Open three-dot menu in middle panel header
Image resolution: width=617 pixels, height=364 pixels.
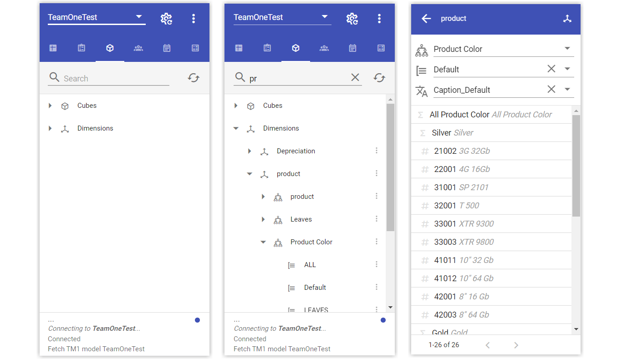point(379,19)
